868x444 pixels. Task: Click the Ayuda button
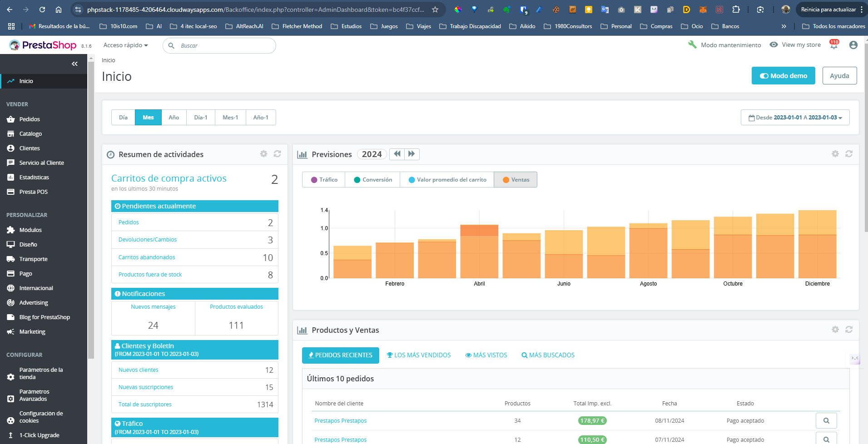coord(839,76)
